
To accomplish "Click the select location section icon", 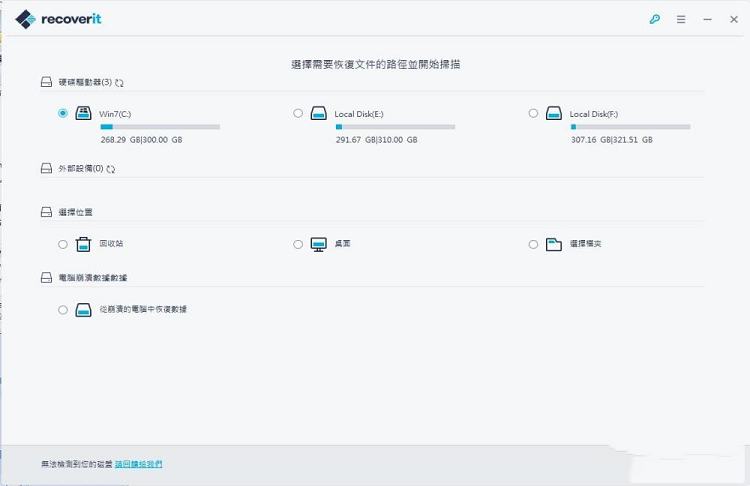I will (x=46, y=212).
